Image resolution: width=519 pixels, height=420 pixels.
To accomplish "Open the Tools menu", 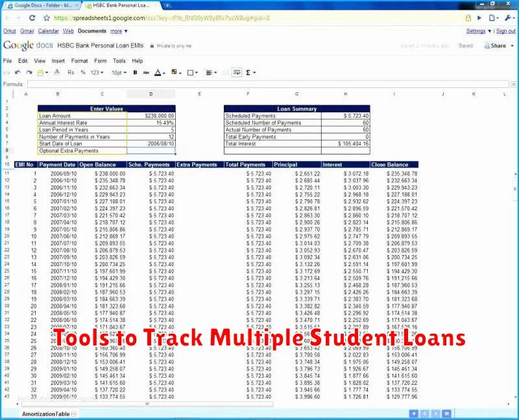I will point(119,61).
